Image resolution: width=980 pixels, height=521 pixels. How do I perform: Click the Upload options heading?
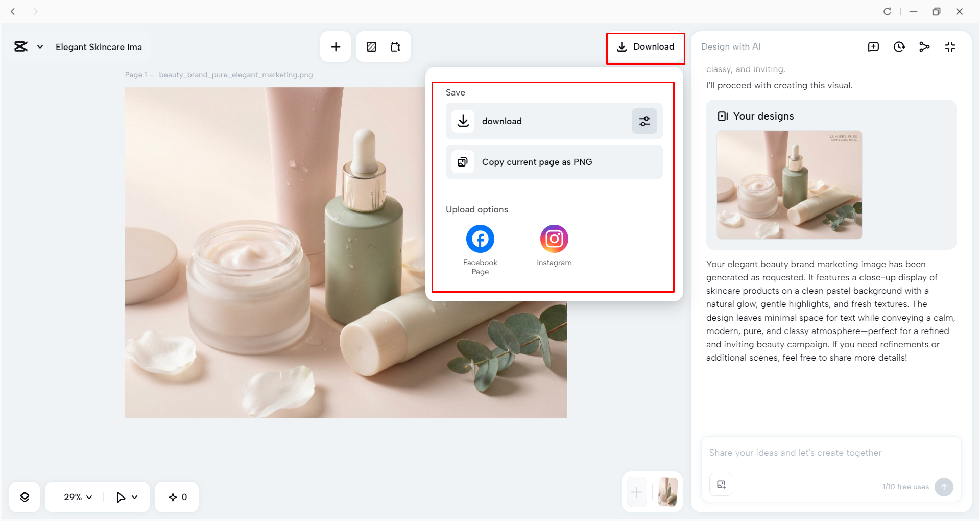click(477, 209)
